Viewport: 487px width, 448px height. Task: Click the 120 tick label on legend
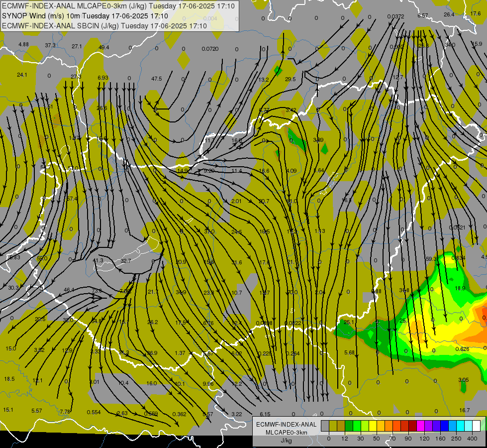pyautogui.click(x=425, y=439)
